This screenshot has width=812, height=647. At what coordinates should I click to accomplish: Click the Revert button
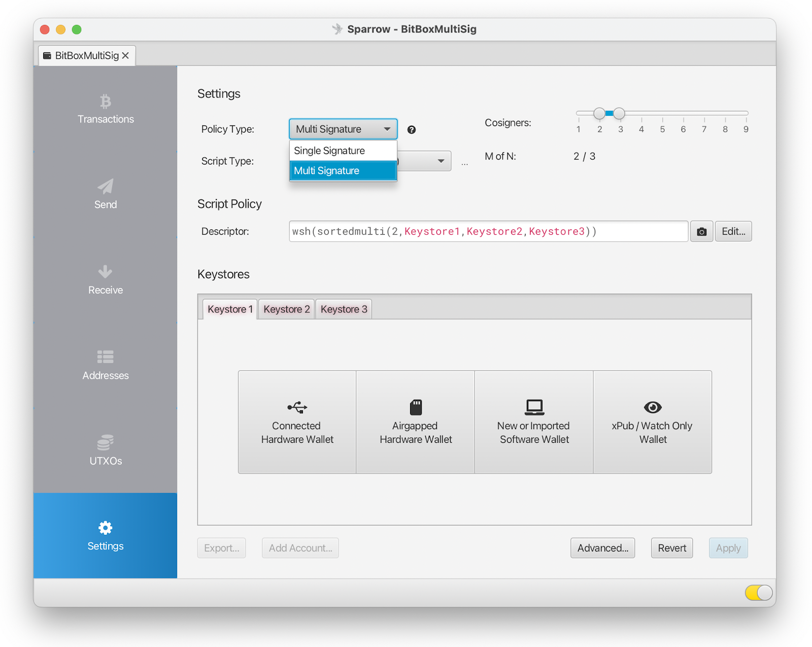(x=672, y=548)
